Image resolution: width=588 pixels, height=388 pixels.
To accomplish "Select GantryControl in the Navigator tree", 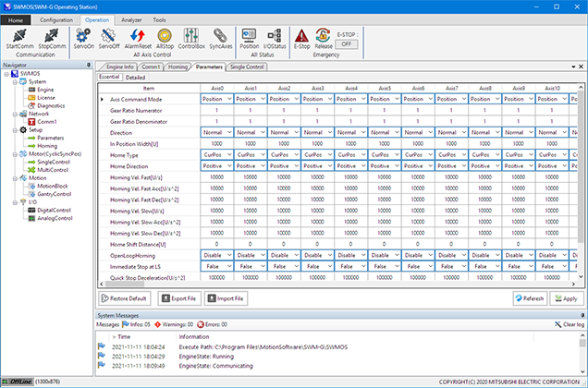I will point(55,192).
